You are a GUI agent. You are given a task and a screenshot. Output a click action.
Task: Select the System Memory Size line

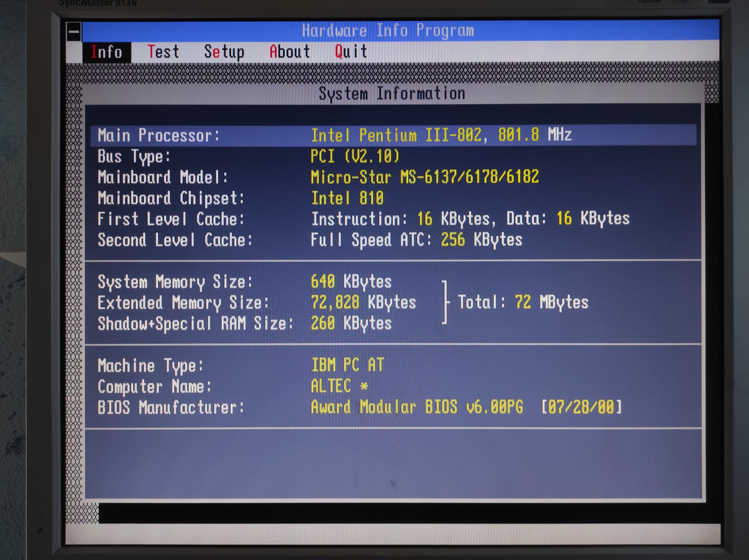[x=245, y=282]
